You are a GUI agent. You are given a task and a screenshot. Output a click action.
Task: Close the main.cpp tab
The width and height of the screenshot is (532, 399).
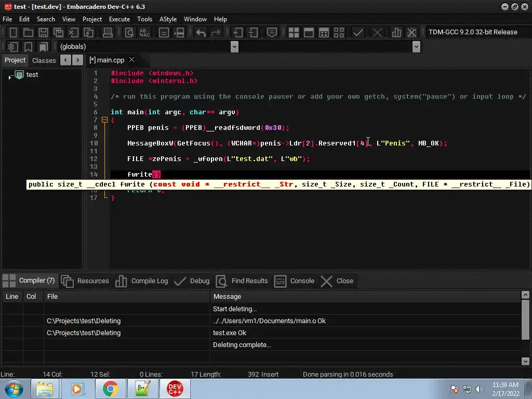[x=131, y=60]
